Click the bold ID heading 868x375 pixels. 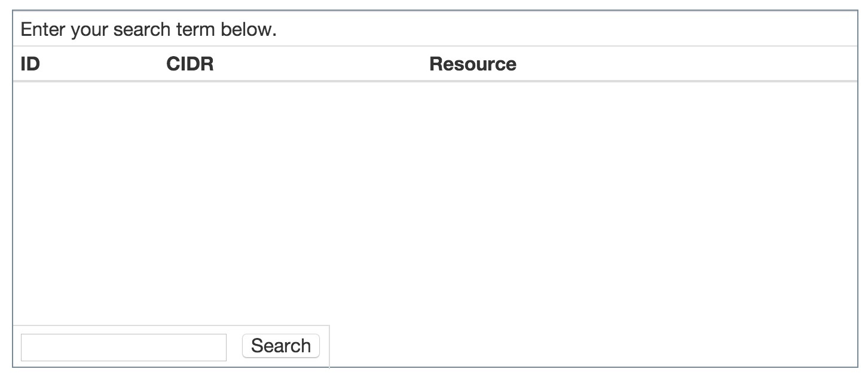tap(30, 64)
